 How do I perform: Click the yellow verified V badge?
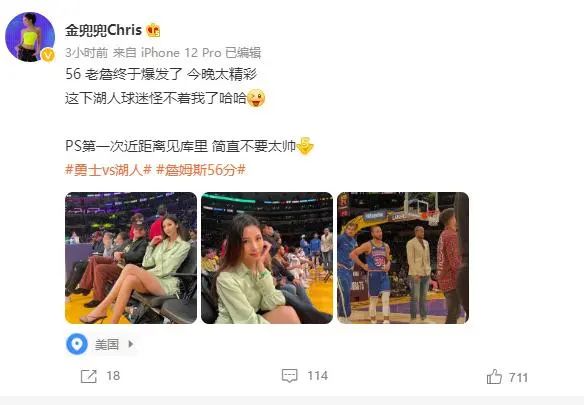47,55
